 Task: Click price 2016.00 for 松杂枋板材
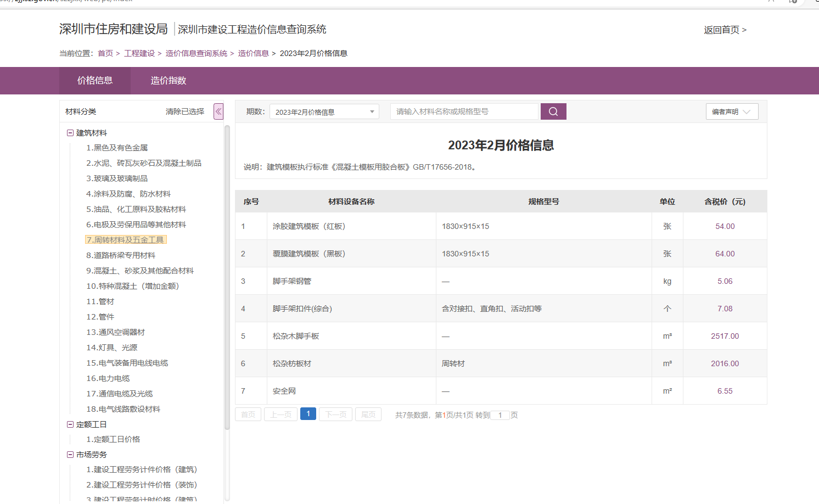(x=725, y=363)
